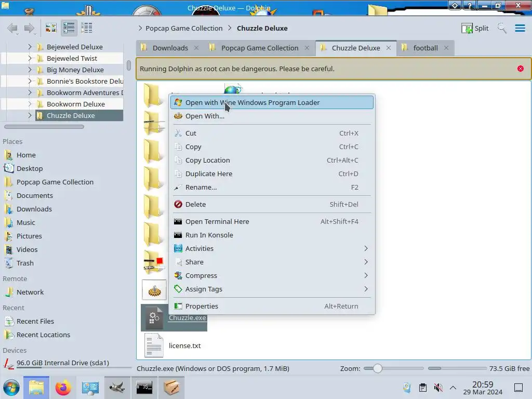Open the Activities submenu
Screen dimensions: 532x399
point(272,248)
